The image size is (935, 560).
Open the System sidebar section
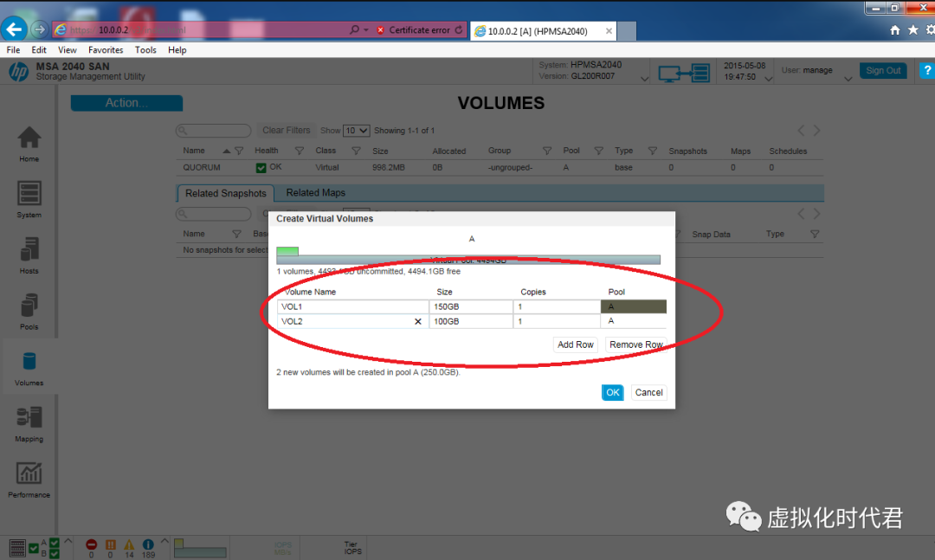tap(29, 200)
